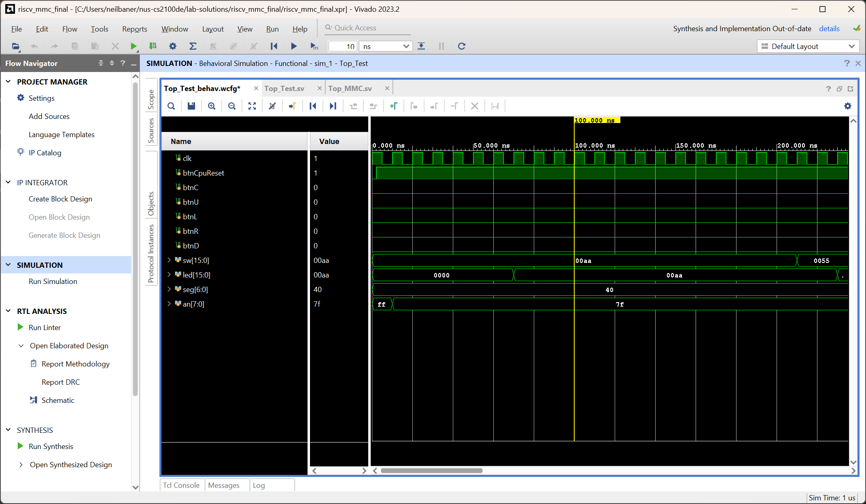This screenshot has height=504, width=866.
Task: Click the Zoom In waveform icon
Action: [x=212, y=106]
